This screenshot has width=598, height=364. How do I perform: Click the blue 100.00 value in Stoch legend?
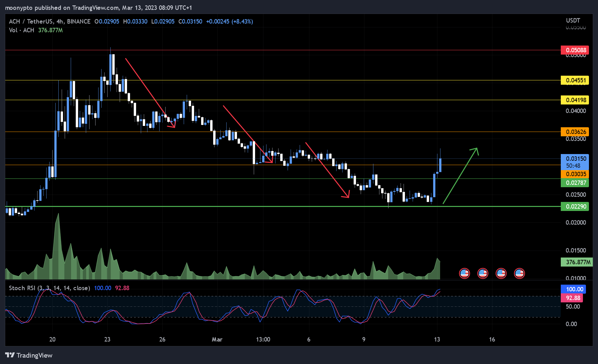pos(103,288)
